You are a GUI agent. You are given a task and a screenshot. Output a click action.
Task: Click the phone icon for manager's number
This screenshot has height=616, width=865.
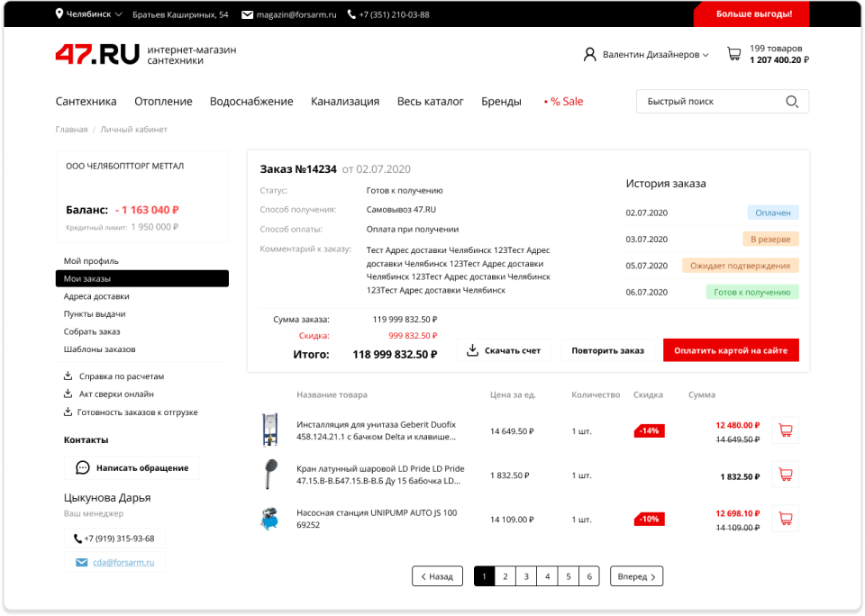click(x=78, y=539)
